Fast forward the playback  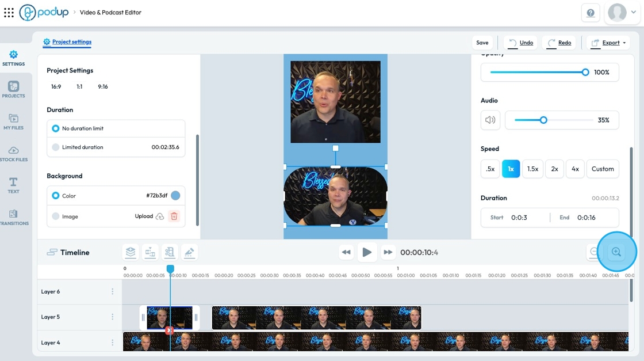click(388, 252)
